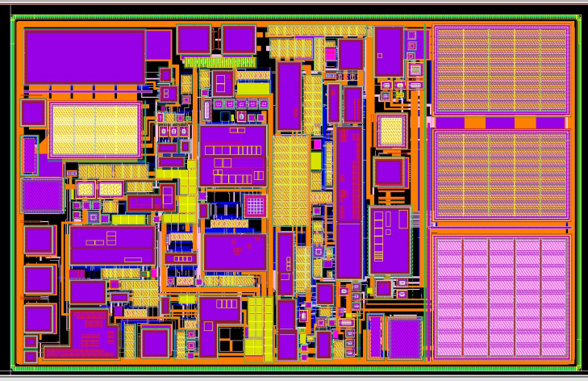The height and width of the screenshot is (381, 588).
Task: Select the green seal ring along top edge
Action: [x=294, y=17]
